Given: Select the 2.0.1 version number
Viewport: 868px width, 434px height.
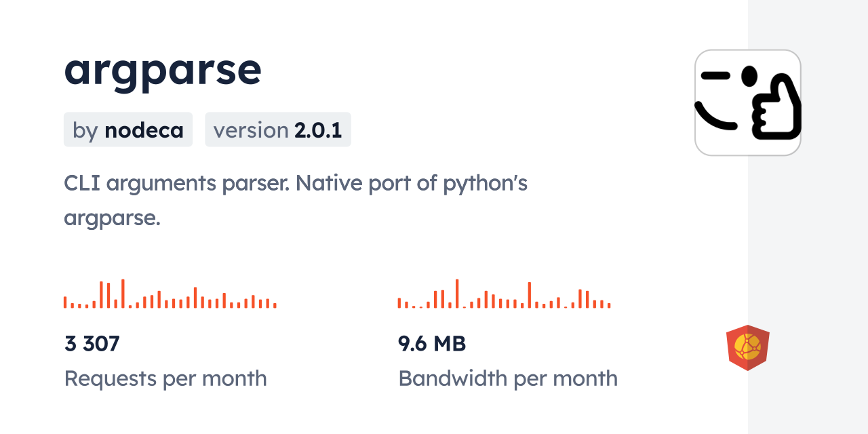Looking at the screenshot, I should tap(318, 130).
